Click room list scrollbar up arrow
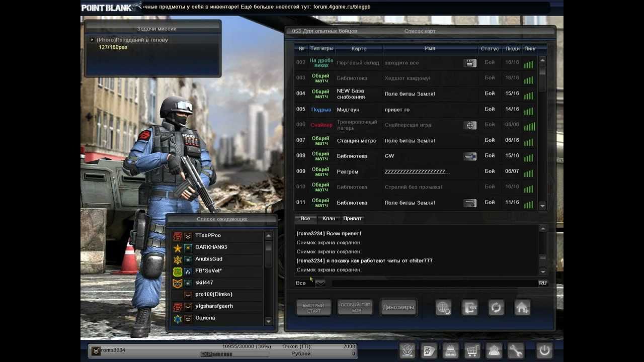This screenshot has height=362, width=644. pyautogui.click(x=542, y=60)
